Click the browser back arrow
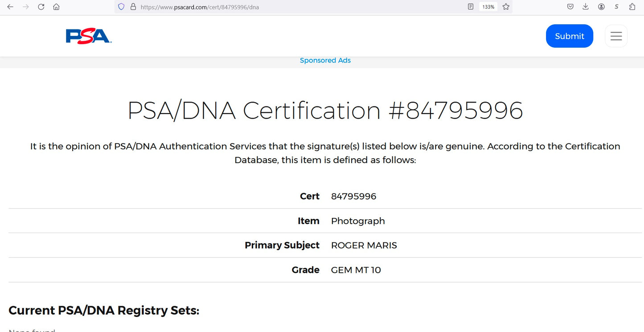The height and width of the screenshot is (332, 644). (x=10, y=7)
